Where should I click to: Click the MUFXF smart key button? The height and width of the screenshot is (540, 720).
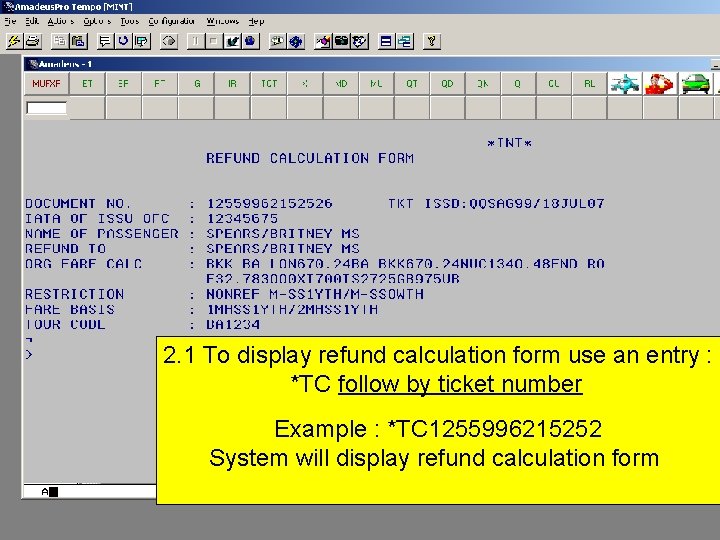(46, 84)
